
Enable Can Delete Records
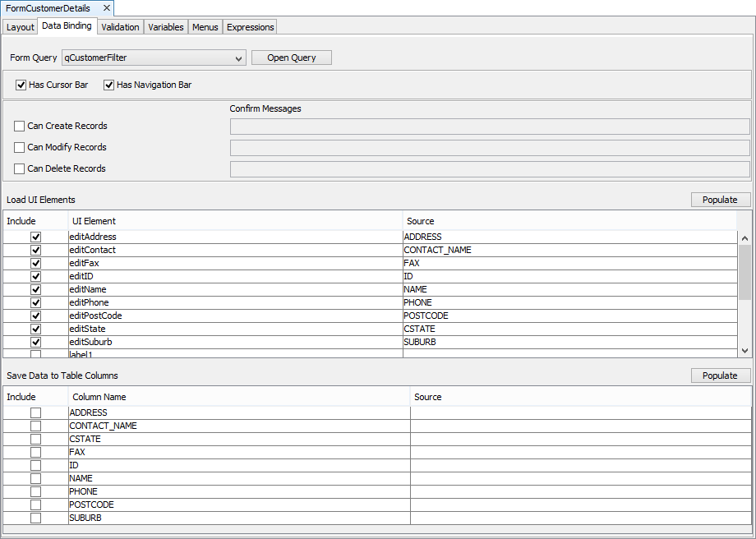pyautogui.click(x=20, y=169)
